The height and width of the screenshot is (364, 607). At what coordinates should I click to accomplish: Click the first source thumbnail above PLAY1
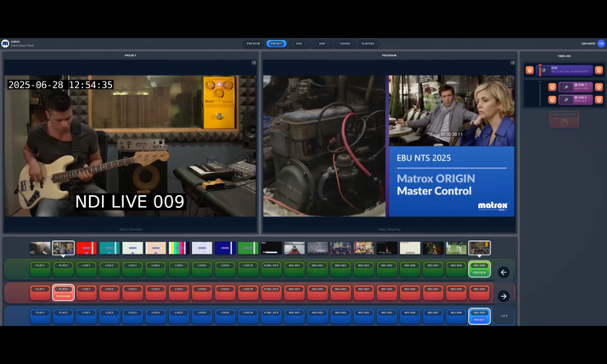pos(40,248)
